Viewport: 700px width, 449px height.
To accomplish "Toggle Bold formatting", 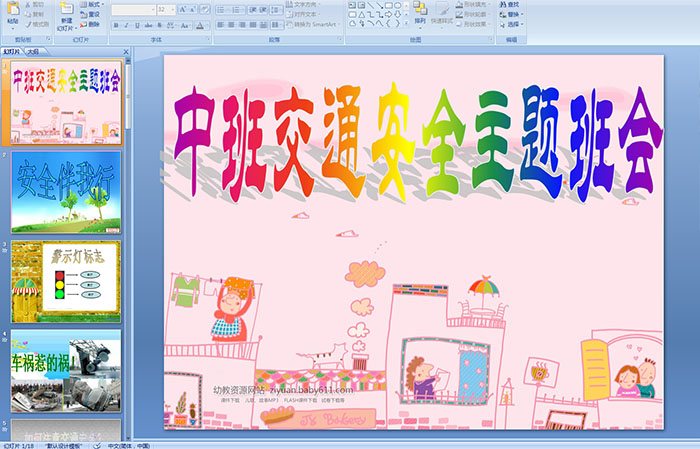I will coord(116,25).
